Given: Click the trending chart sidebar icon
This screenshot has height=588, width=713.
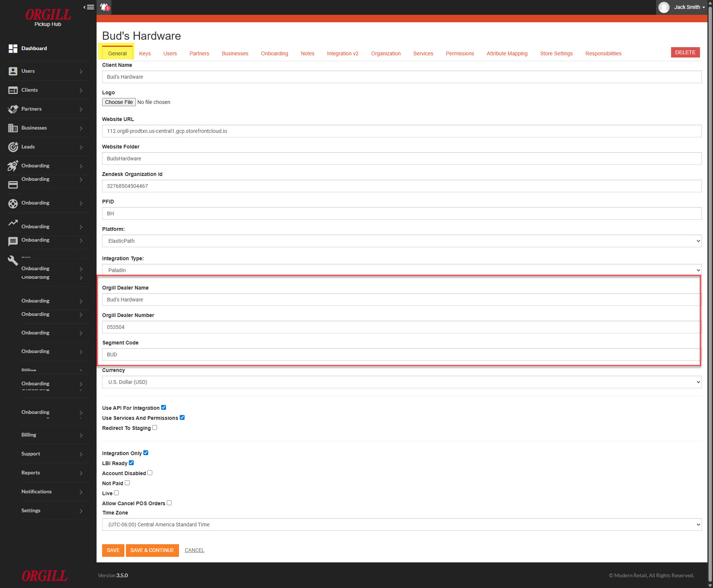Looking at the screenshot, I should (13, 223).
